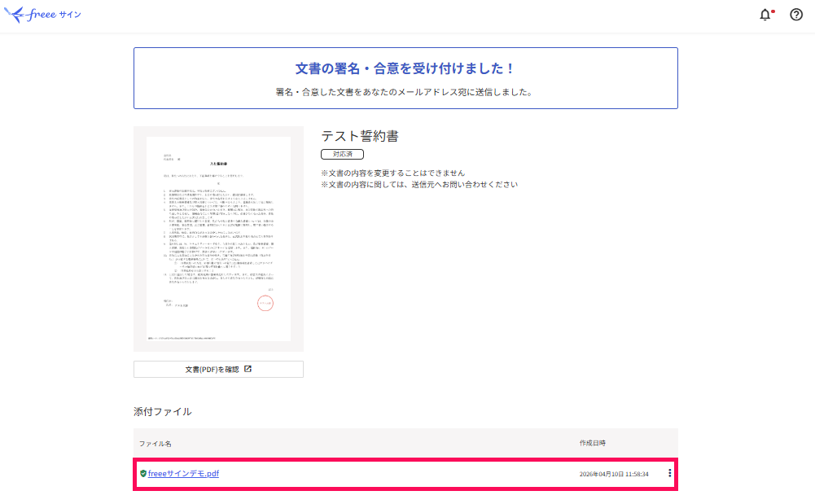Click the external-link icon in the PDF button

point(248,369)
